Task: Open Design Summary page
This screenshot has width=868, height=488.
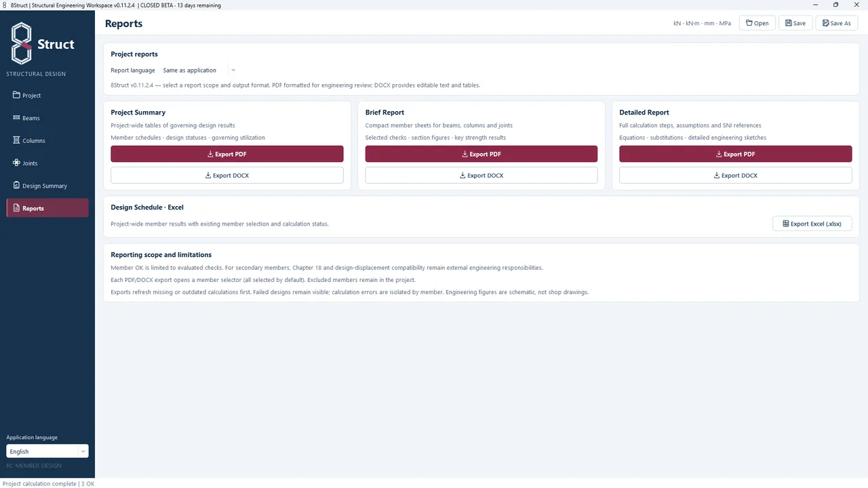Action: (x=47, y=186)
